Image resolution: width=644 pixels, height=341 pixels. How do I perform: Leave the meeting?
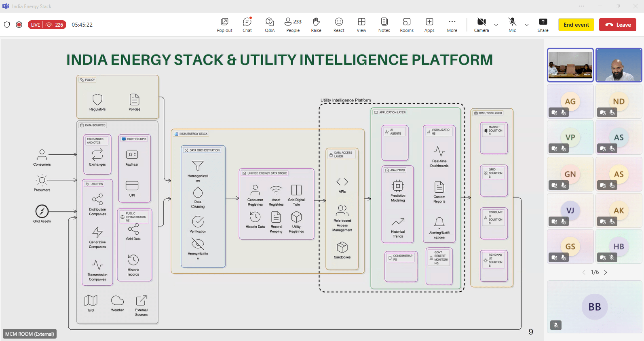(618, 25)
